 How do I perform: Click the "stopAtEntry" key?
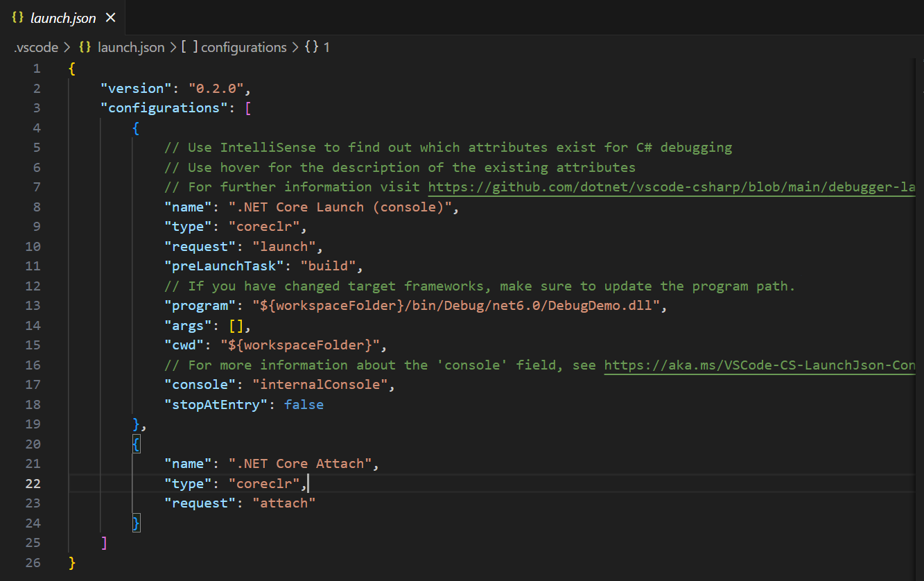[216, 404]
